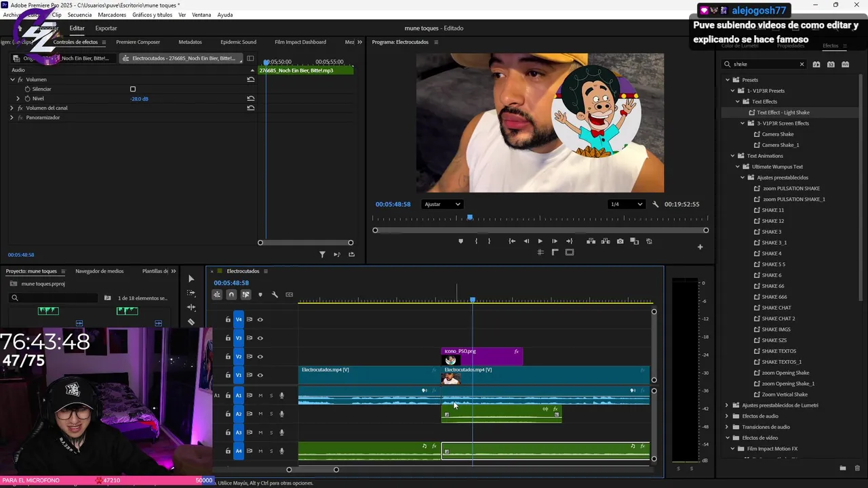Screen dimensions: 868x488
Task: Click the -28.0 dB level value
Action: [x=140, y=98]
